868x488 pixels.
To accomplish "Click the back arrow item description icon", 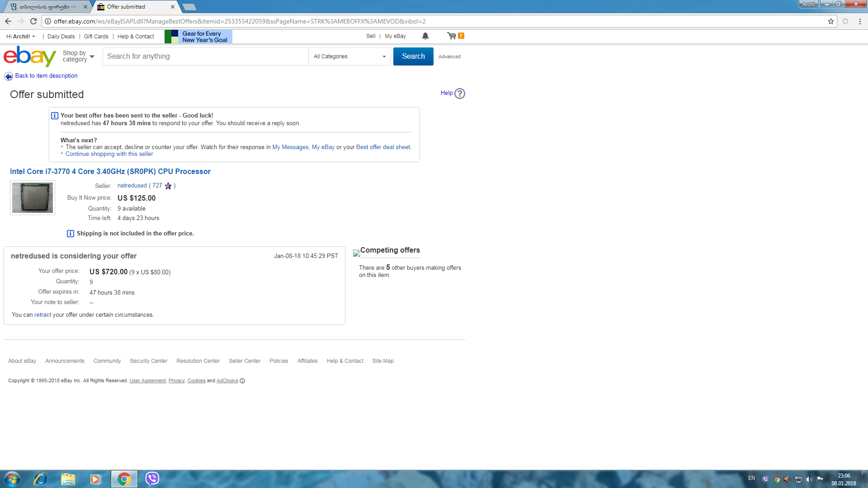I will tap(9, 76).
